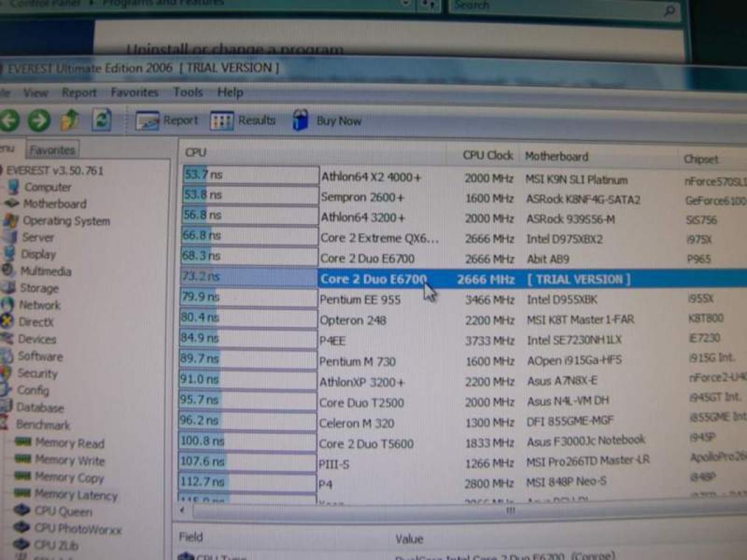The height and width of the screenshot is (560, 747).
Task: Open the Favorites menu
Action: [x=134, y=92]
